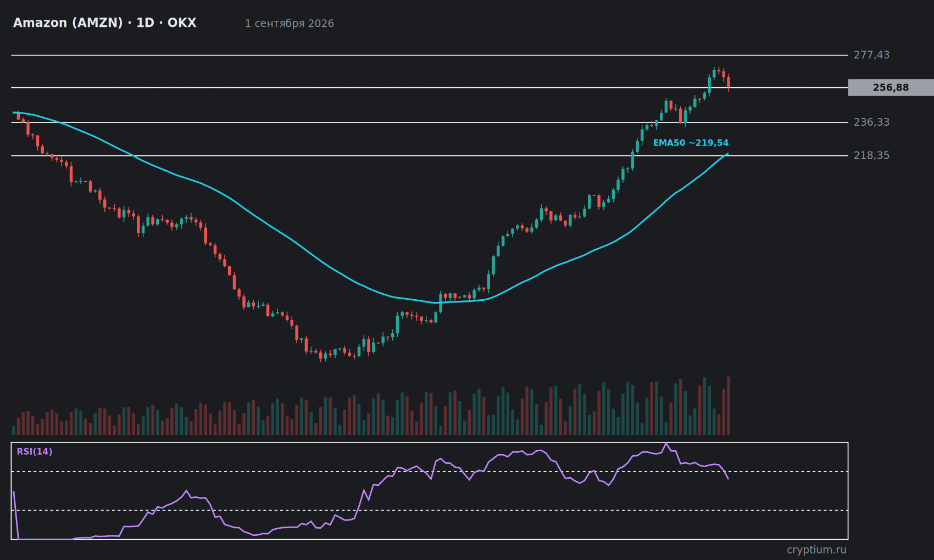The width and height of the screenshot is (934, 560).
Task: Click the chart title "Amazon (AMZN) · 1D · OKX"
Action: pos(104,23)
